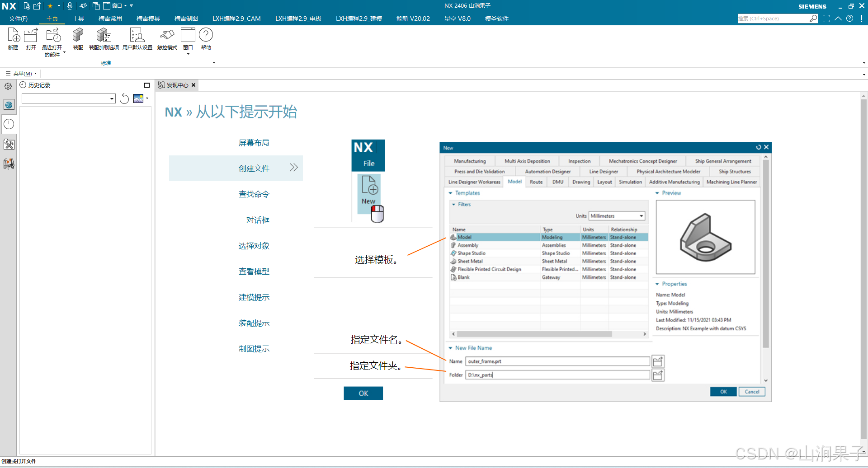Open the 梅雷常用 ribbon tab
Screen dimensions: 868x468
110,19
